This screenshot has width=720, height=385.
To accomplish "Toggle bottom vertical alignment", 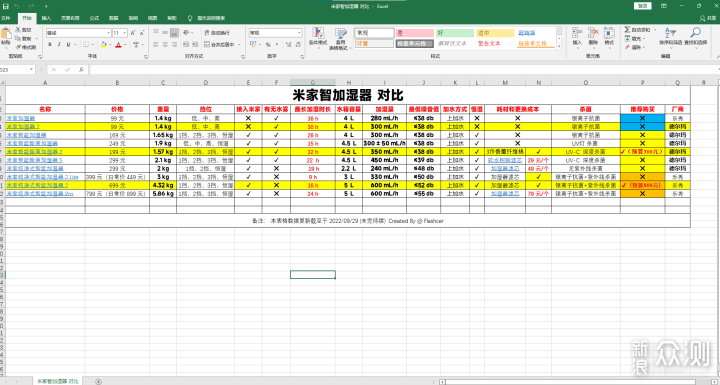I will coord(174,33).
